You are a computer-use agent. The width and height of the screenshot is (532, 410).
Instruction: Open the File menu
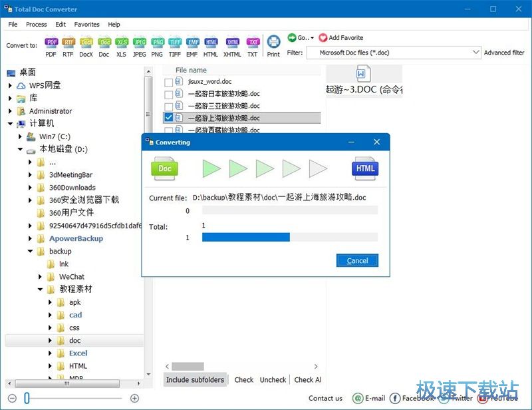[x=13, y=25]
